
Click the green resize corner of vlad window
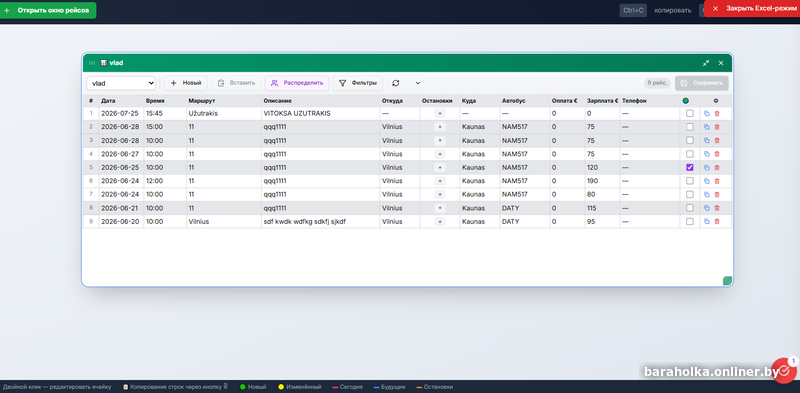pyautogui.click(x=728, y=281)
